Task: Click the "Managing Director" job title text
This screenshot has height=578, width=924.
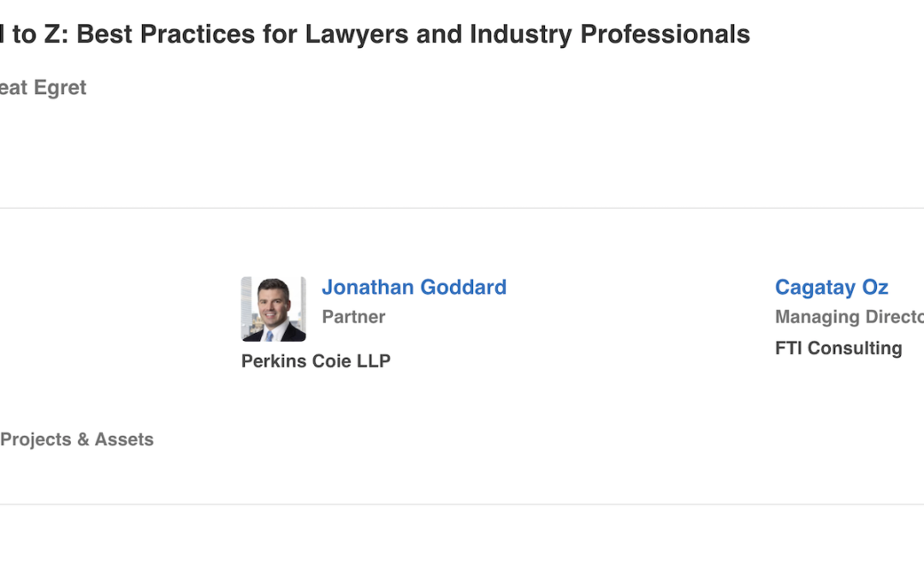Action: 849,317
